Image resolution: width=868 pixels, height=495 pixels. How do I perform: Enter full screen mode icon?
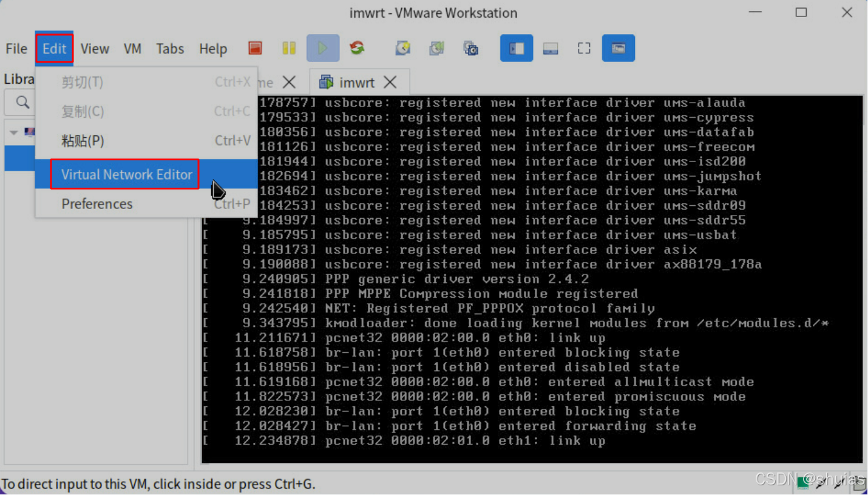[x=584, y=48]
